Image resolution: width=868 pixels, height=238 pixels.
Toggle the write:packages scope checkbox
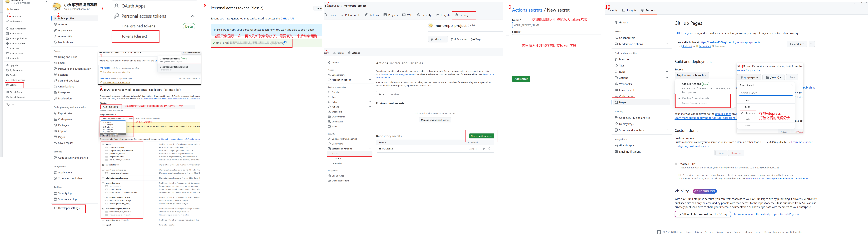pos(103,170)
